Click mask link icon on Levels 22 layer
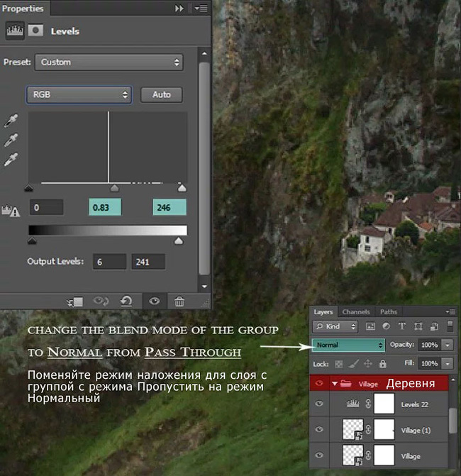461x476 pixels. coord(368,404)
